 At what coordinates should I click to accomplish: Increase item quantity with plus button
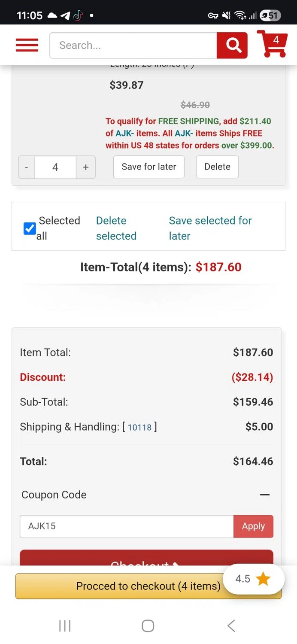tap(86, 167)
